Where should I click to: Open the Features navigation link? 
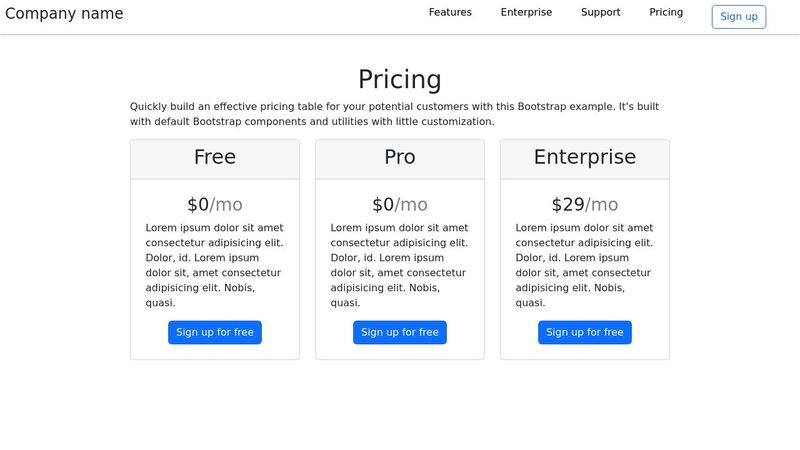[x=450, y=13]
